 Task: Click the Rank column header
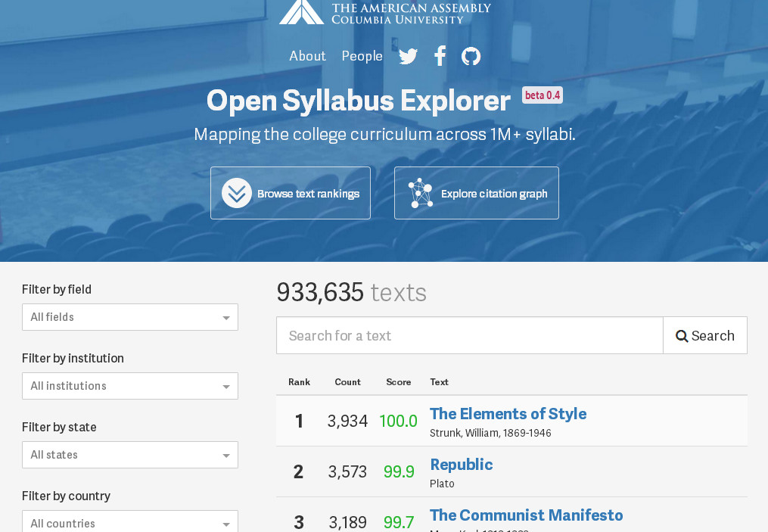tap(300, 382)
